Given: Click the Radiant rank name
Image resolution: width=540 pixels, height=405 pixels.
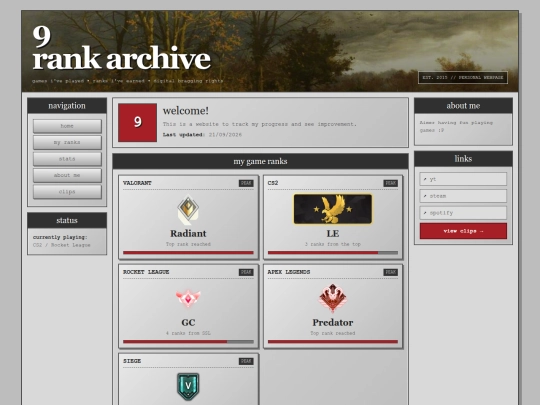Looking at the screenshot, I should point(188,233).
